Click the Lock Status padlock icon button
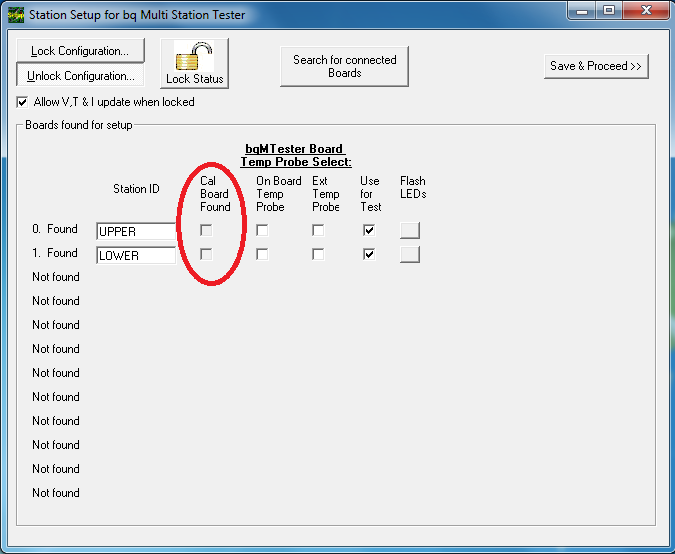This screenshot has height=554, width=675. pyautogui.click(x=194, y=63)
